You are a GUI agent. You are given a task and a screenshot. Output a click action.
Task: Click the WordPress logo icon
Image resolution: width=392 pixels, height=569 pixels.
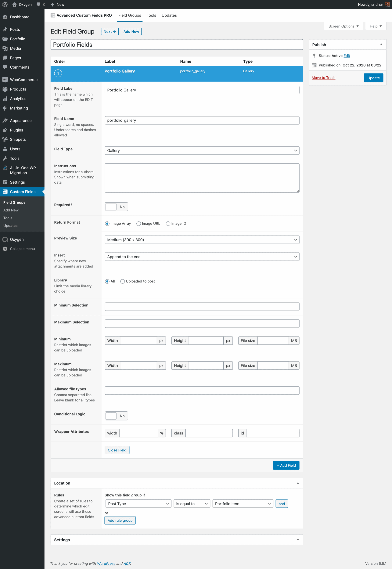point(5,4)
